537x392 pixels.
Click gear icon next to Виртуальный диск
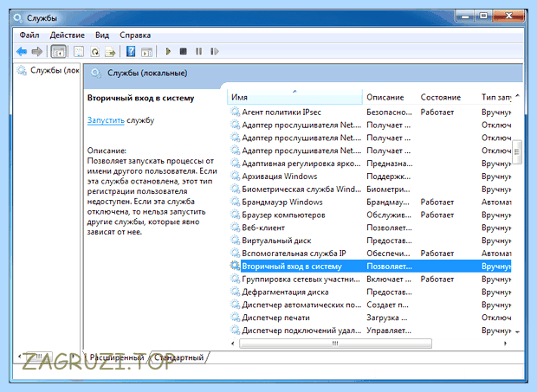tap(235, 241)
